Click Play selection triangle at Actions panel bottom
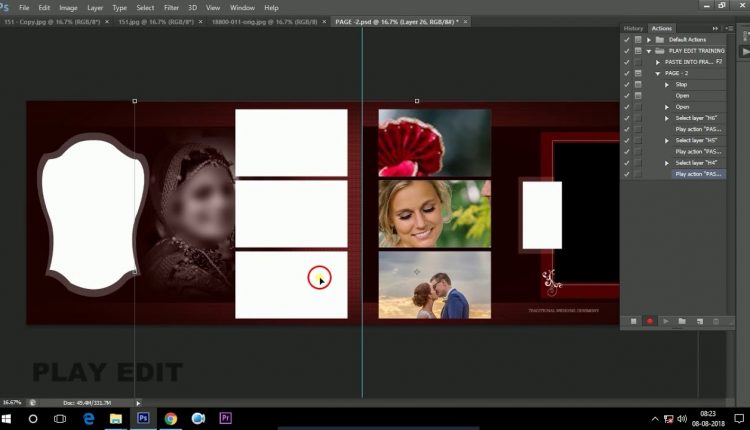 (666, 321)
